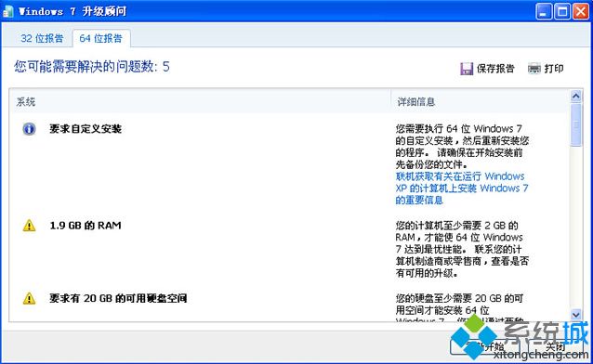Select the 1.9 GB 的 RAM row title
Image resolution: width=593 pixels, height=364 pixels.
tap(86, 226)
